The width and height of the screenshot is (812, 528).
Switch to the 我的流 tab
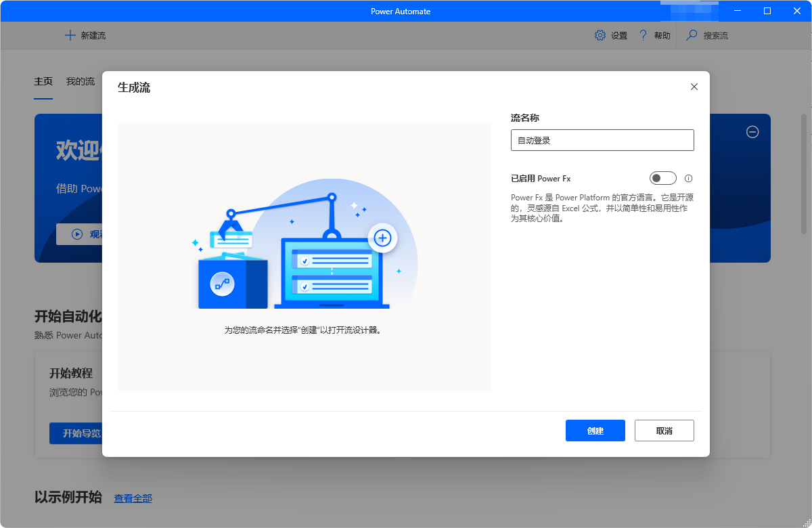click(x=81, y=81)
